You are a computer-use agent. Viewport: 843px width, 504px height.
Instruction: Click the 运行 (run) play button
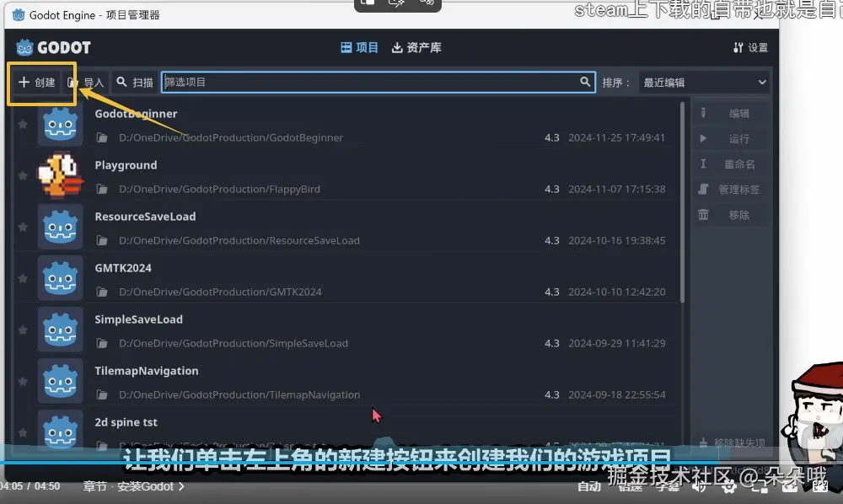pyautogui.click(x=731, y=138)
